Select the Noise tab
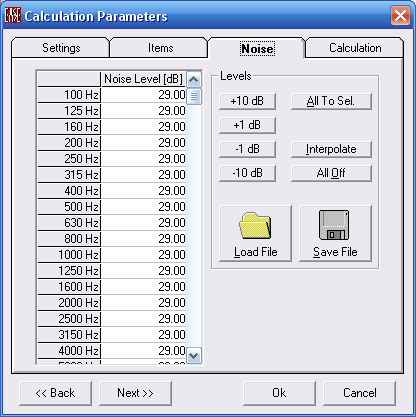This screenshot has height=417, width=416. pyautogui.click(x=257, y=48)
